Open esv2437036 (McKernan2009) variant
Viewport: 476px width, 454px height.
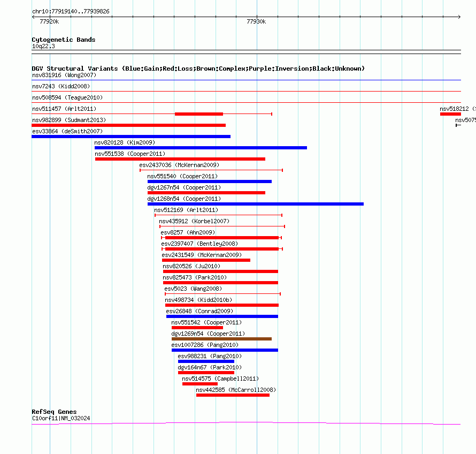coord(179,165)
